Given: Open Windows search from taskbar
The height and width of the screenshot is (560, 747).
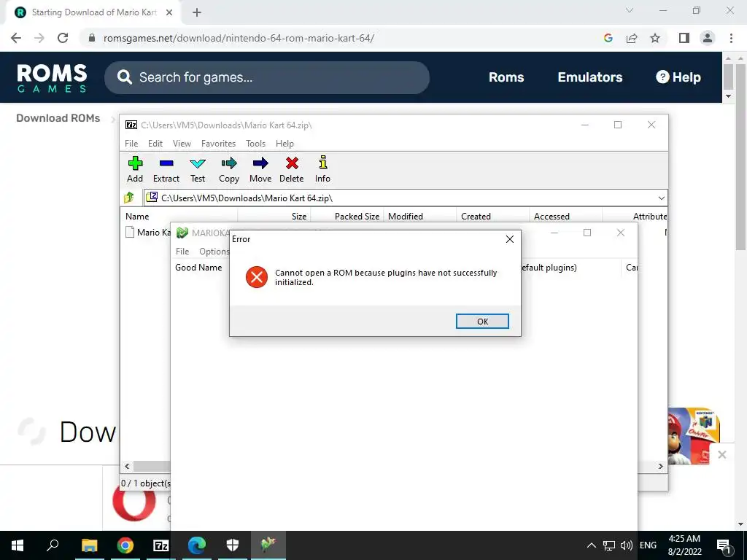Looking at the screenshot, I should pos(53,545).
